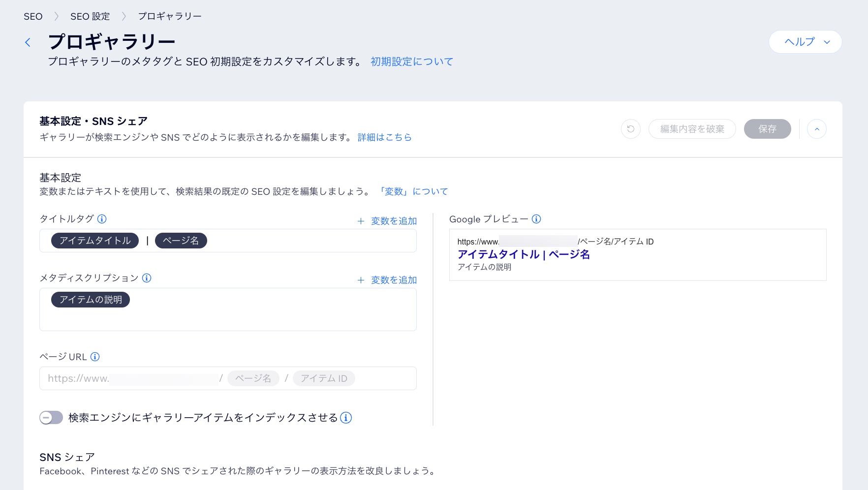The image size is (868, 490).
Task: Open the 「変数」について link
Action: pyautogui.click(x=413, y=191)
